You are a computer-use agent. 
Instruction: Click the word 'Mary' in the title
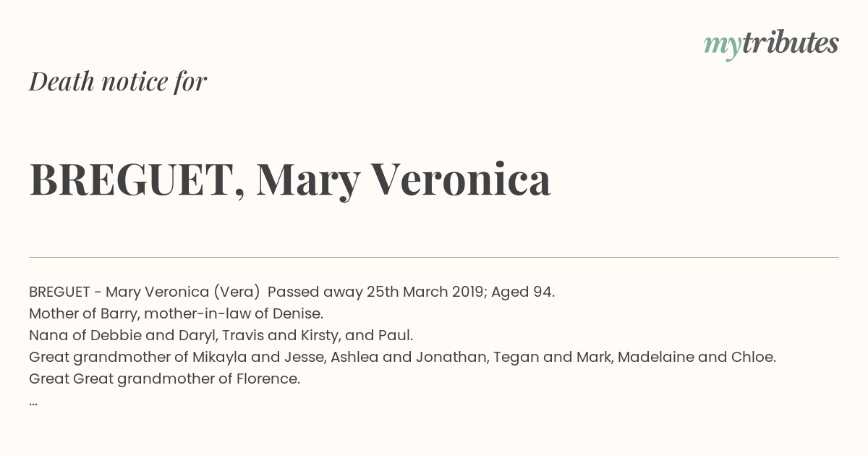click(307, 180)
